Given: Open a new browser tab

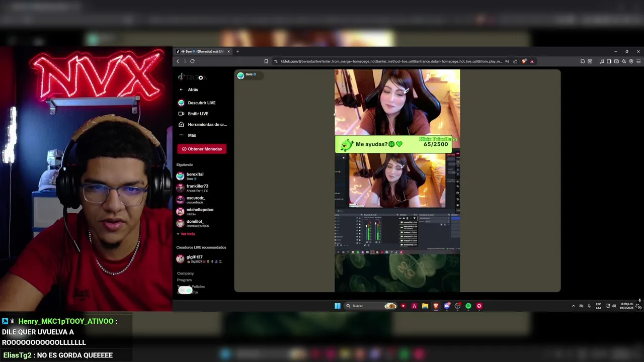Looking at the screenshot, I should (x=237, y=51).
